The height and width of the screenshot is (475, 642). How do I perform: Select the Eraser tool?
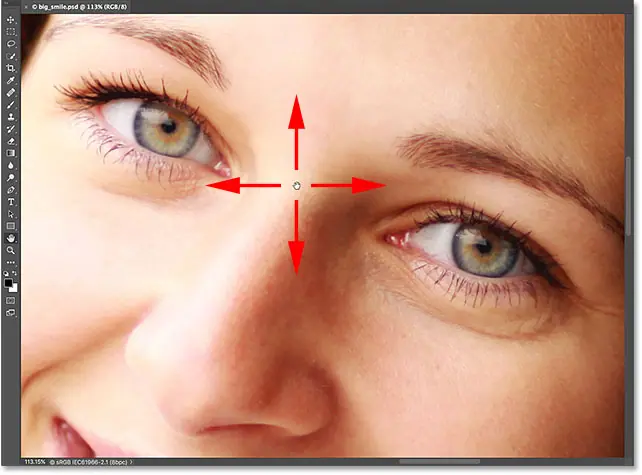[11, 141]
